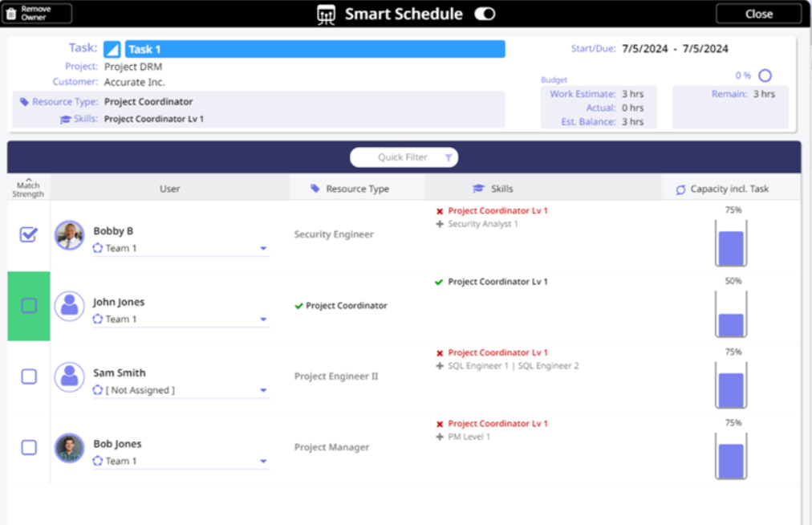812x525 pixels.
Task: Click into the Quick Filter field
Action: [401, 158]
